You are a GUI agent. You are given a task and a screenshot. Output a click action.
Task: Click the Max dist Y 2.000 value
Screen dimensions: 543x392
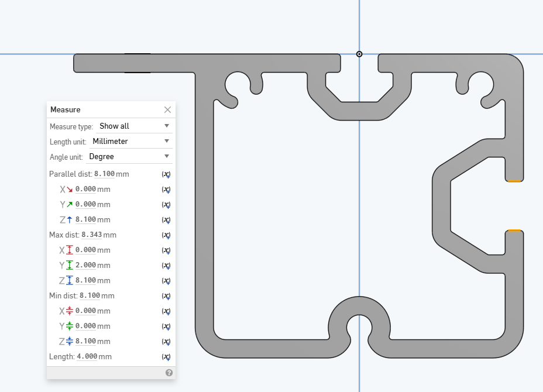coord(85,266)
